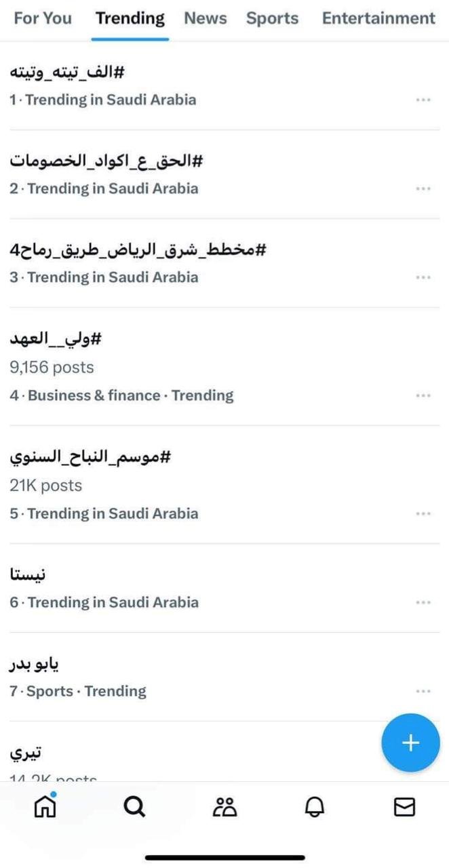Tap the Search magnifier icon
The image size is (449, 868).
coord(135,806)
